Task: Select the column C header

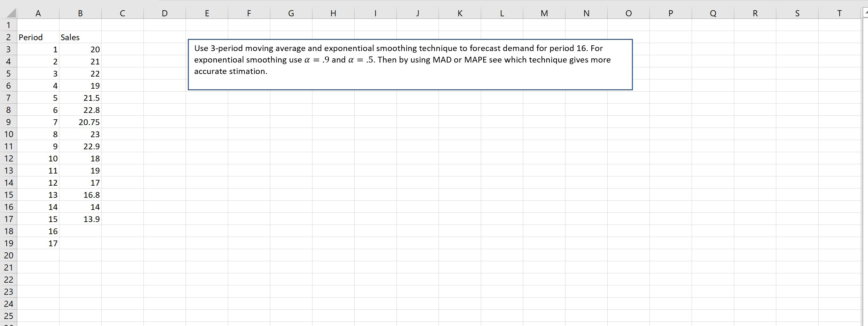Action: (x=122, y=13)
